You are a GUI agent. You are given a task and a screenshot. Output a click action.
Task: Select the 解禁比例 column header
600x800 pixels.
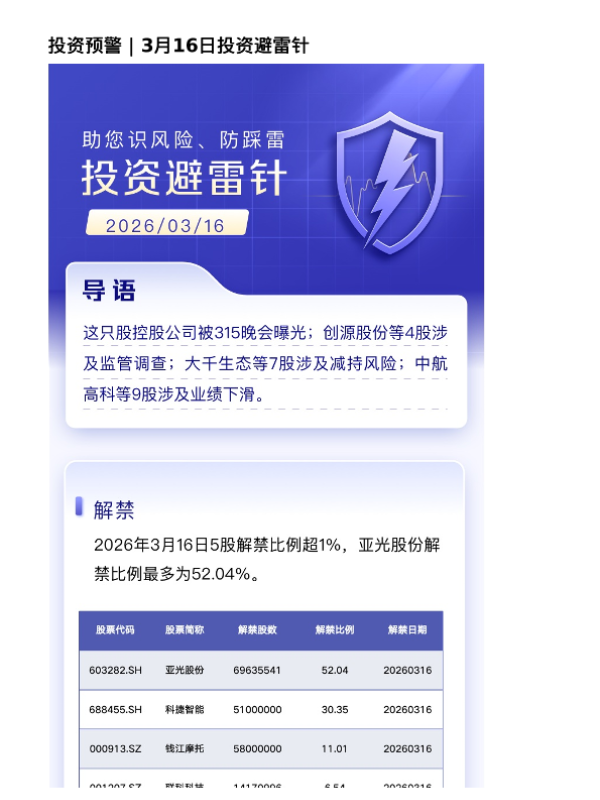click(335, 630)
